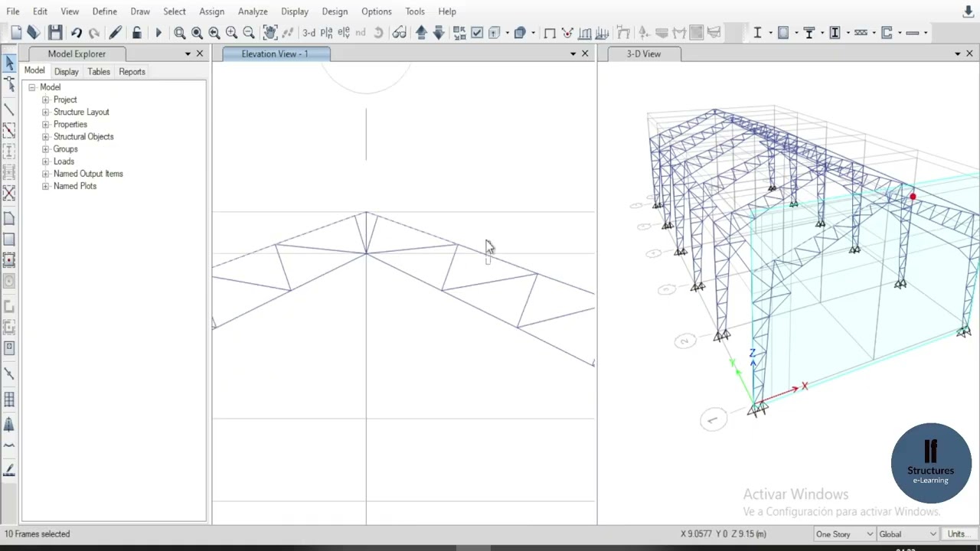Click the Move Down in List arrow

pyautogui.click(x=439, y=32)
